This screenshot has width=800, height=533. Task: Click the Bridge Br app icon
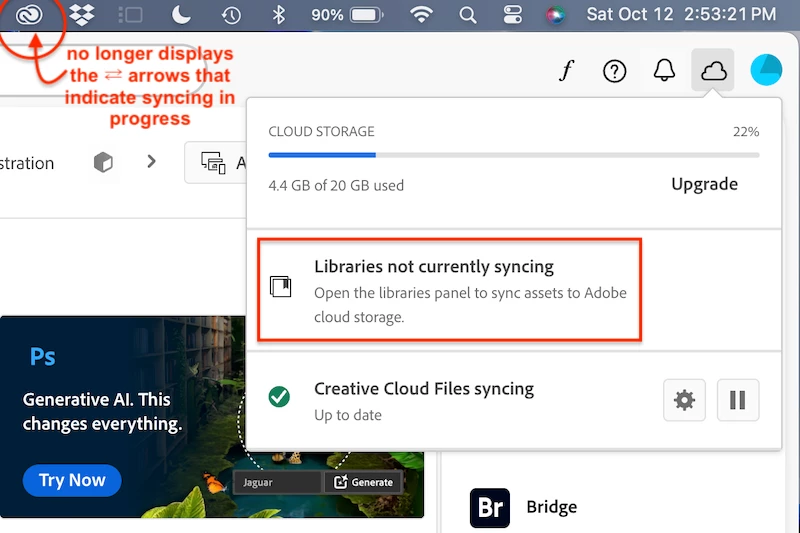click(490, 507)
